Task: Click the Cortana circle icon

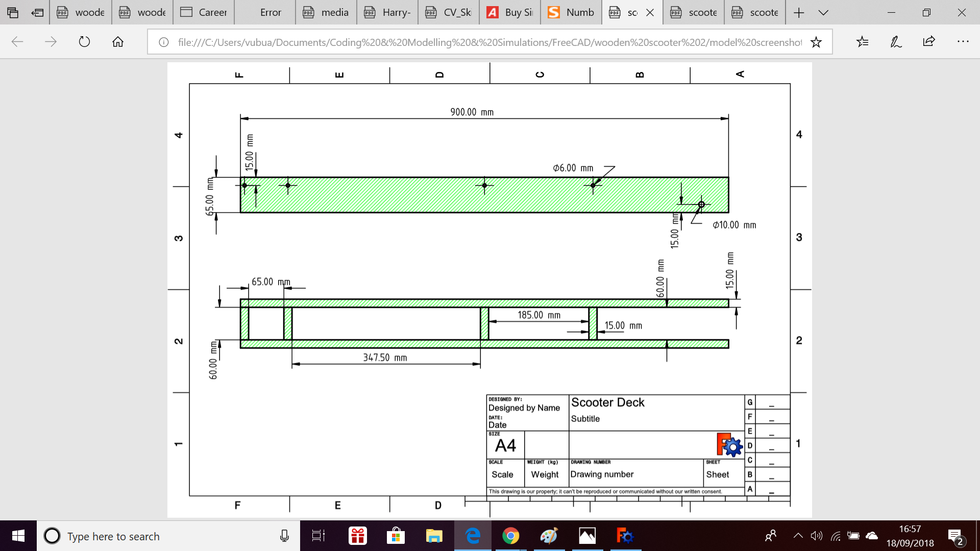Action: (52, 536)
